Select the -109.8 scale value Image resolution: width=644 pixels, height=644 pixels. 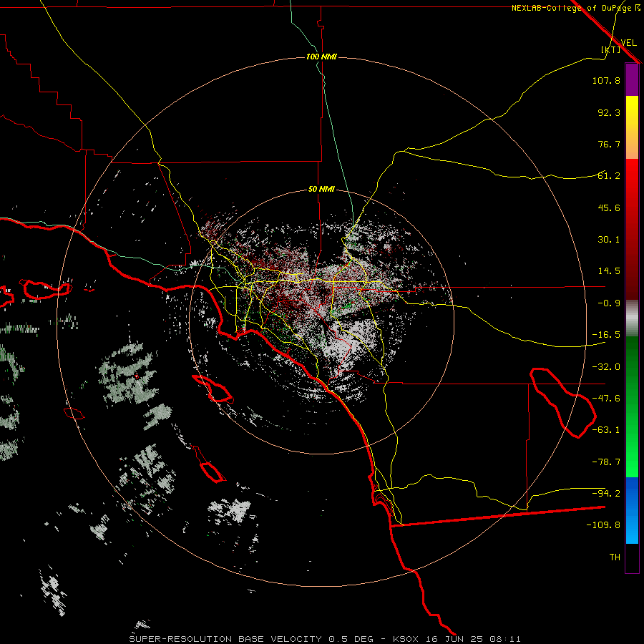coord(603,525)
